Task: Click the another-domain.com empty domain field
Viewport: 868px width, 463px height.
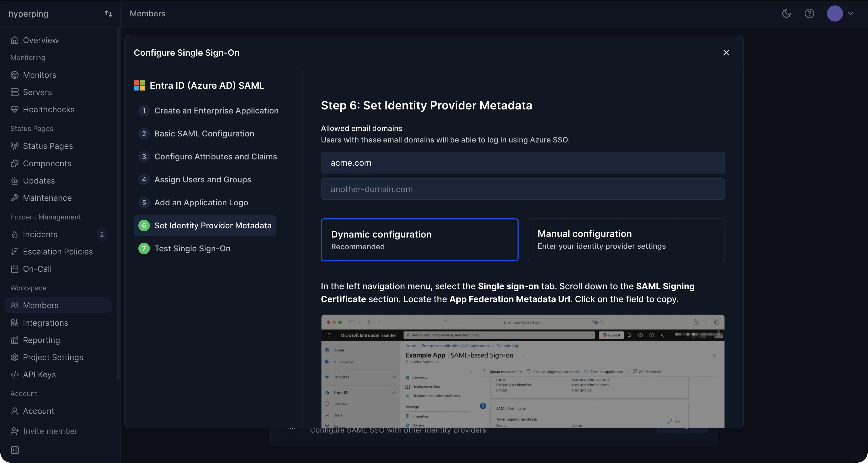Action: click(523, 189)
